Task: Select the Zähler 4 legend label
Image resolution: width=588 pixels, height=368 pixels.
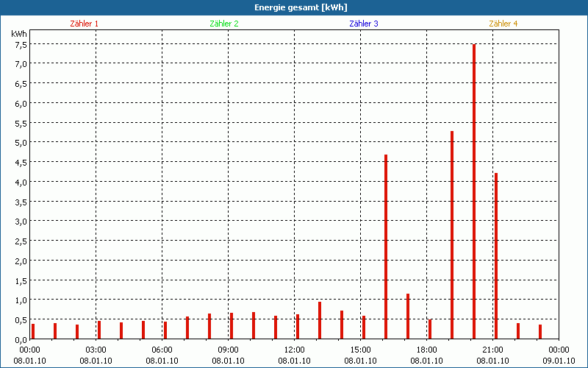Action: coord(503,24)
